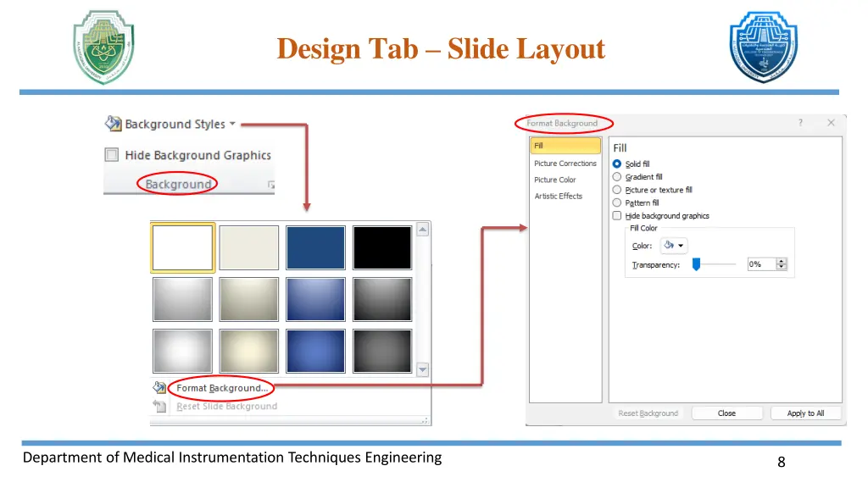Click the Background Styles paint-bucket icon

click(x=111, y=124)
